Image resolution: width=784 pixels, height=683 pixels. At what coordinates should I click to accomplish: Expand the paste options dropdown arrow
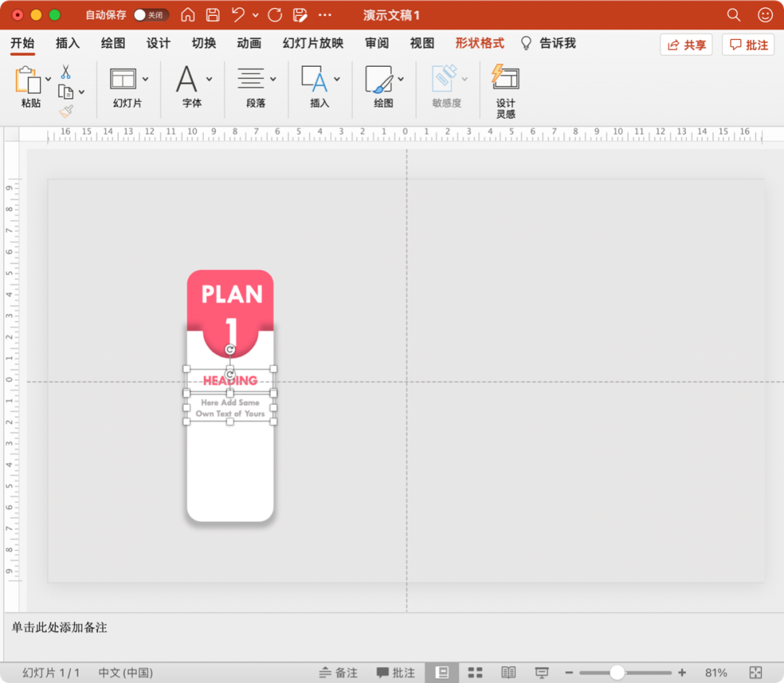tap(49, 79)
